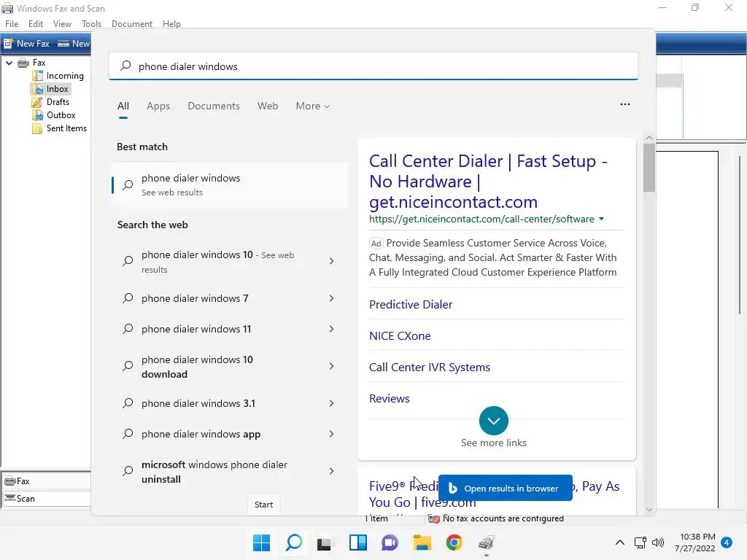Image resolution: width=747 pixels, height=560 pixels.
Task: Open the Edit menu
Action: click(36, 24)
